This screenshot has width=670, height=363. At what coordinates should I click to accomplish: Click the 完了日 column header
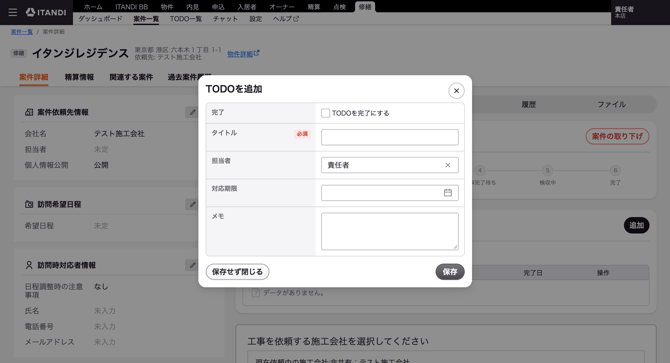click(x=533, y=272)
